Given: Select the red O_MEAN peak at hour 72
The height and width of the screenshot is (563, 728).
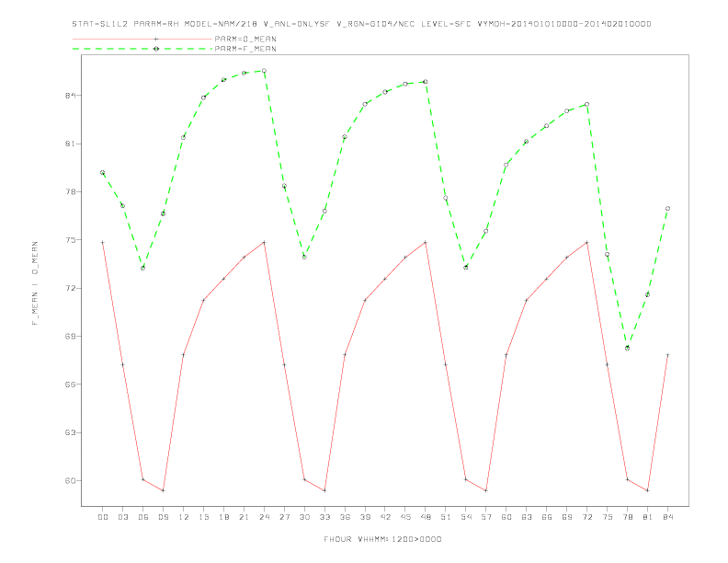Looking at the screenshot, I should coord(586,243).
